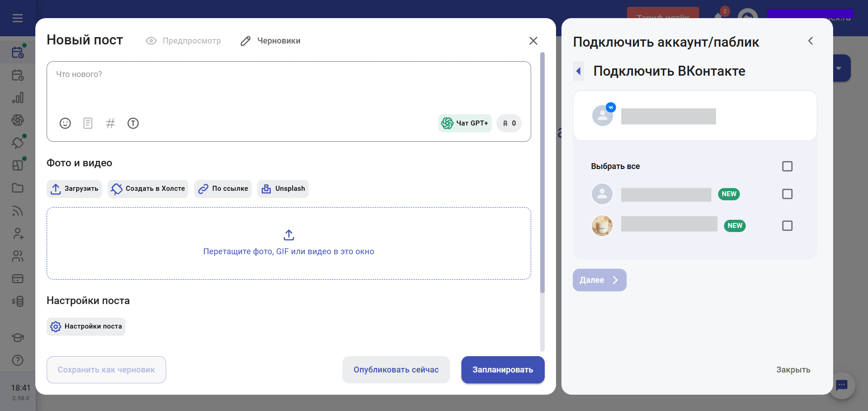Open the sidebar calendar icon without a green dot

18,75
